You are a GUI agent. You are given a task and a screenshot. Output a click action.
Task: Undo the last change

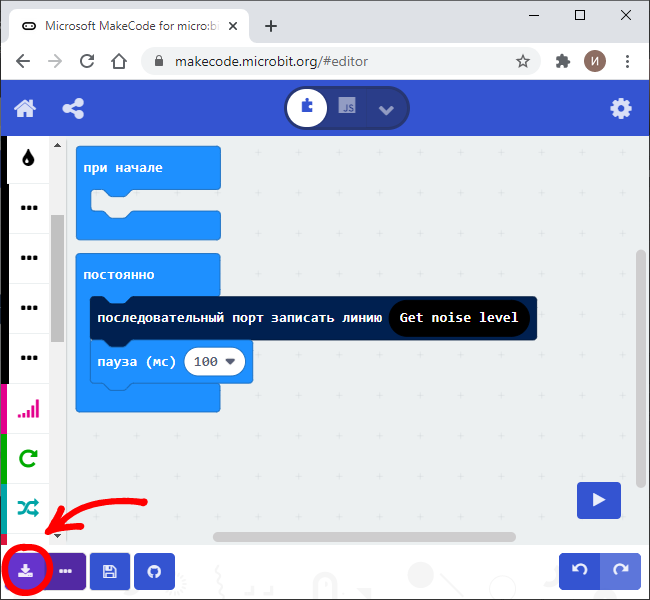click(579, 571)
